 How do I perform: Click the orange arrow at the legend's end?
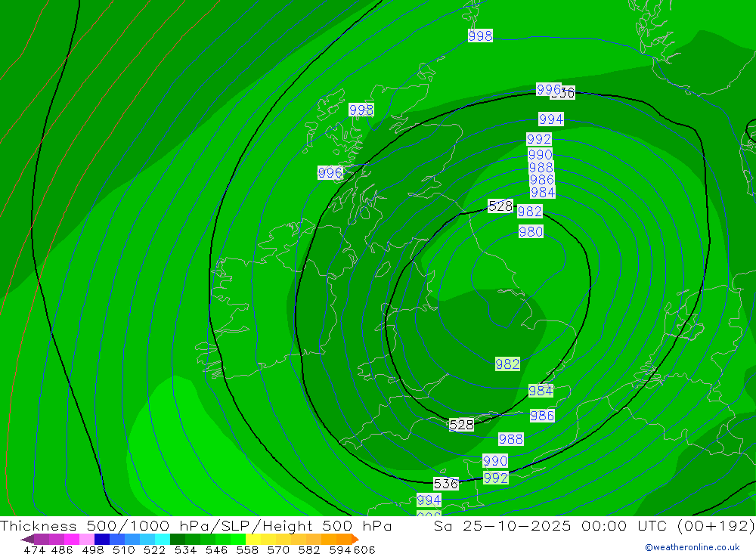coord(356,539)
